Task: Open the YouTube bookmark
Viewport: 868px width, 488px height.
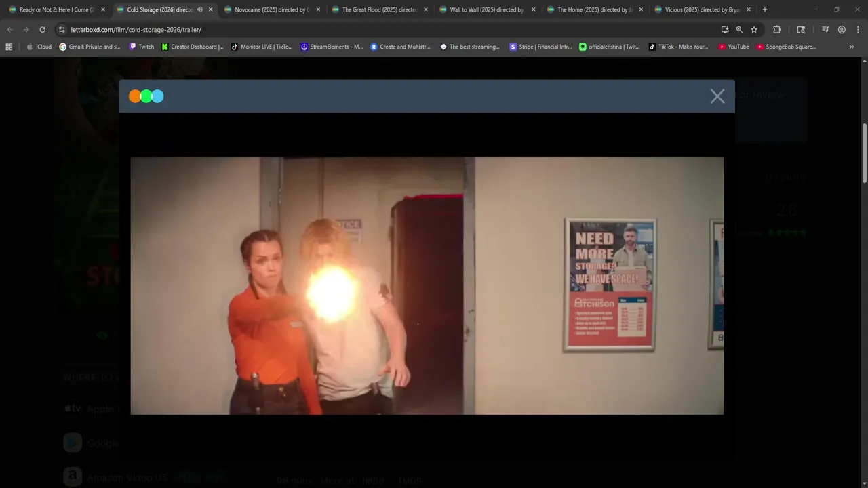Action: 734,47
